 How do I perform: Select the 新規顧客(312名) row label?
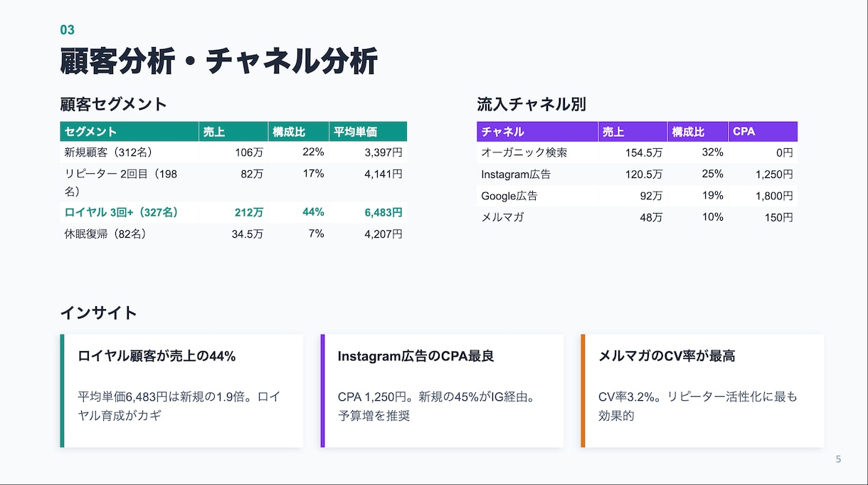point(109,152)
